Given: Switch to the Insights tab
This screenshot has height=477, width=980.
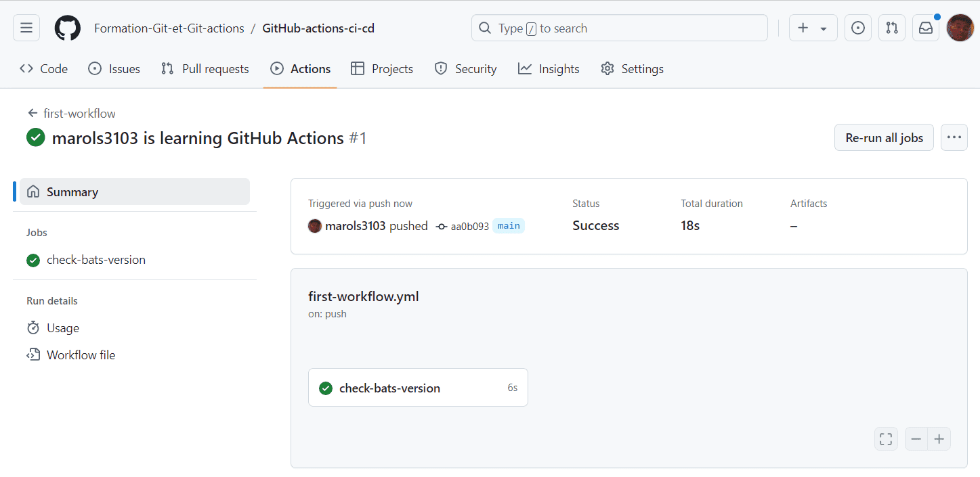Looking at the screenshot, I should coord(549,68).
